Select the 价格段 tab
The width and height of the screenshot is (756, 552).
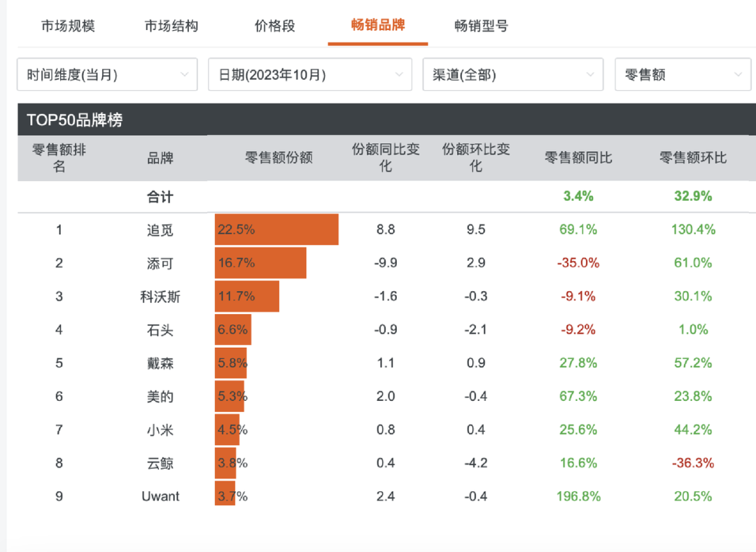click(x=274, y=26)
